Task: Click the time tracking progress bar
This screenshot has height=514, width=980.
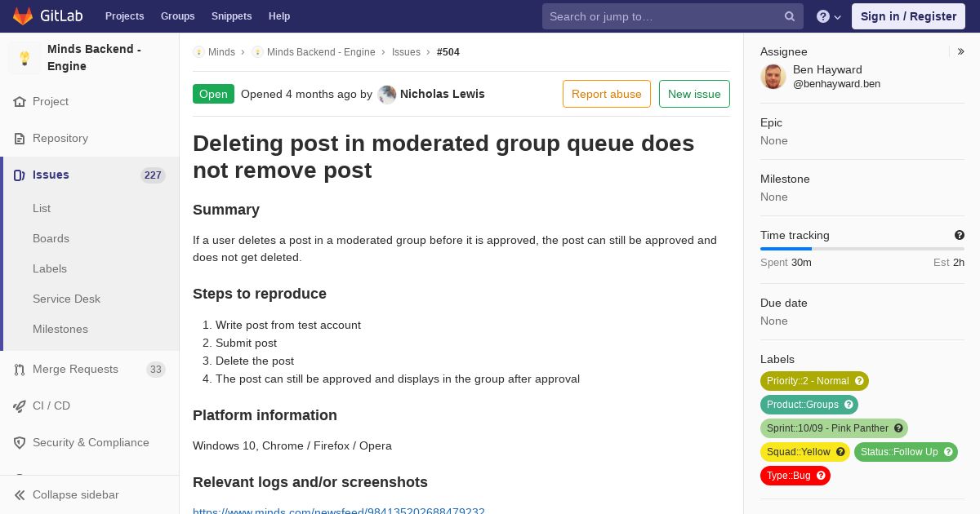Action: [x=862, y=249]
